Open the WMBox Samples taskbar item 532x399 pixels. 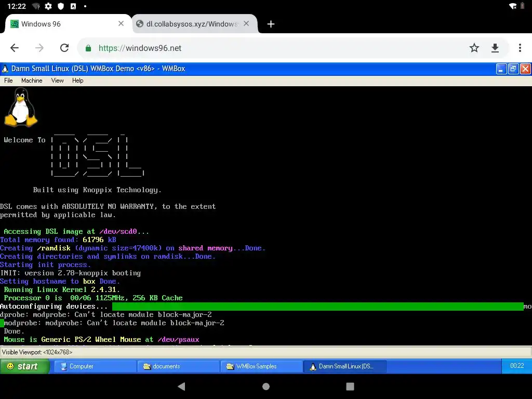click(262, 366)
